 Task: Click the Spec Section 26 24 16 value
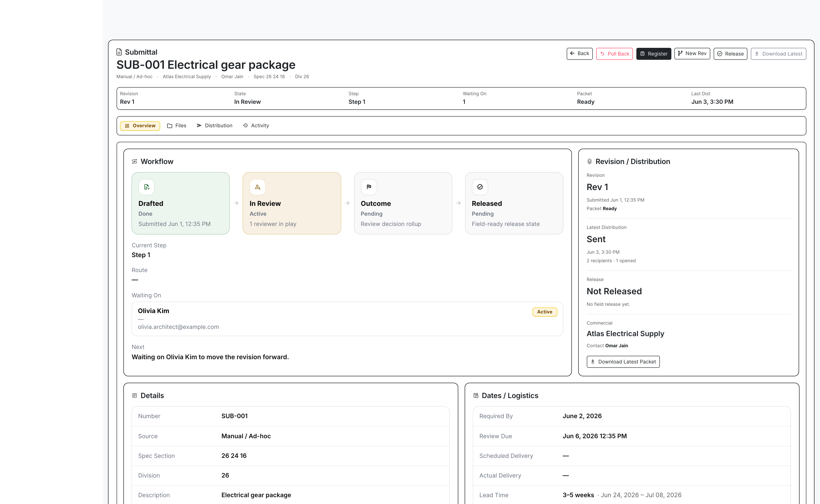[x=234, y=456]
